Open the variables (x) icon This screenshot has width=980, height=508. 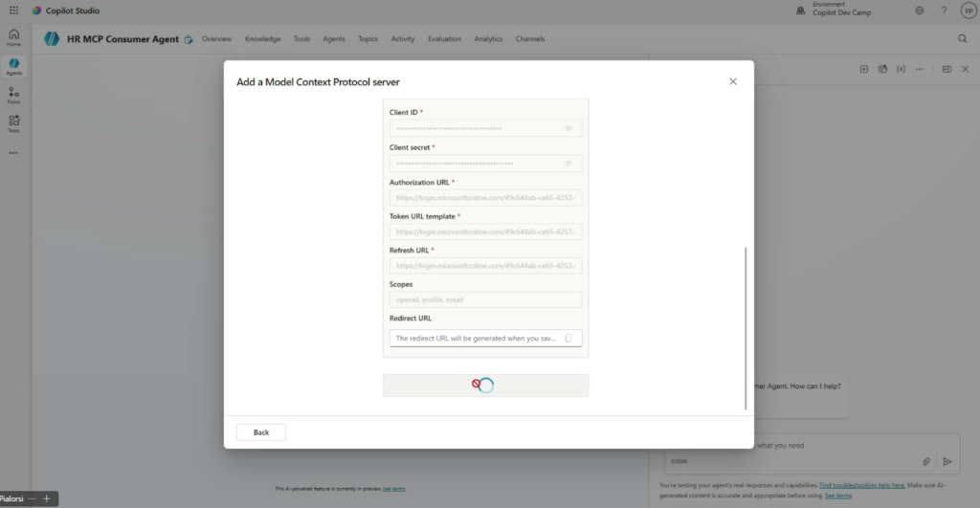click(901, 69)
